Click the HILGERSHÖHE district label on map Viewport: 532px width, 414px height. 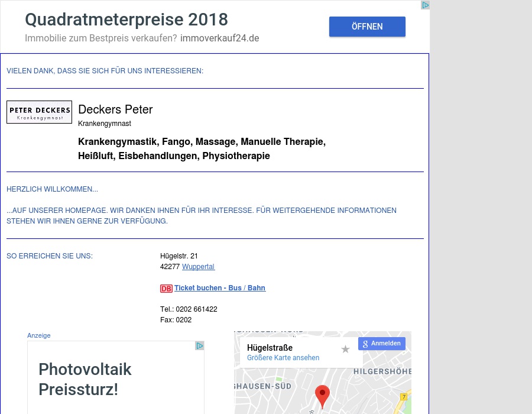[382, 371]
